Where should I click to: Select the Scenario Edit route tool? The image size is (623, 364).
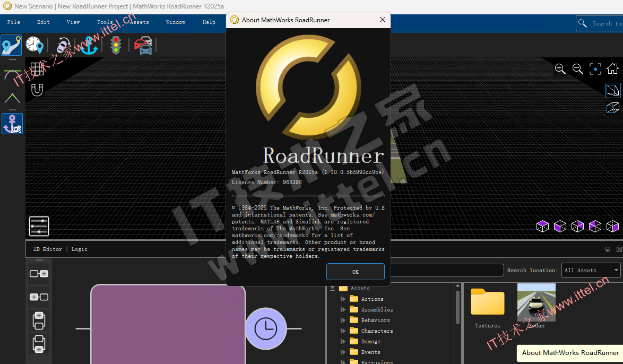11,45
